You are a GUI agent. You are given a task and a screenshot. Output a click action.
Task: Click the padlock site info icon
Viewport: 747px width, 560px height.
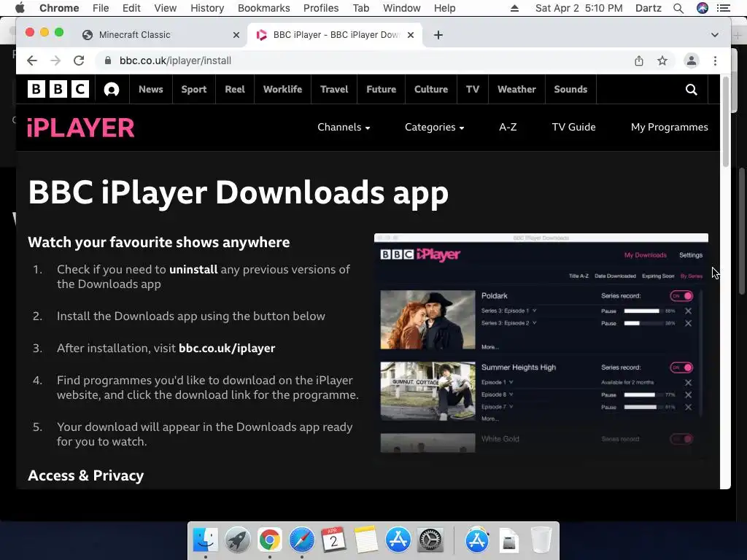coord(108,61)
